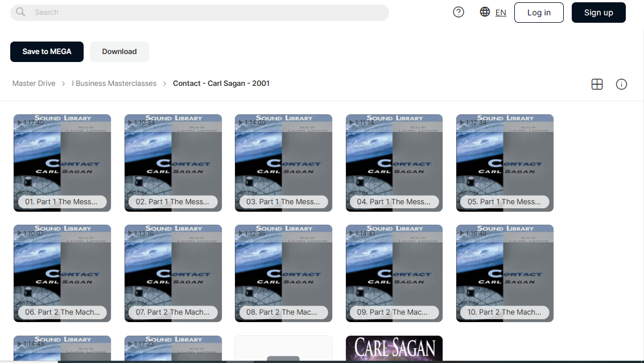Focus the Search input field
The image size is (644, 363).
point(200,13)
